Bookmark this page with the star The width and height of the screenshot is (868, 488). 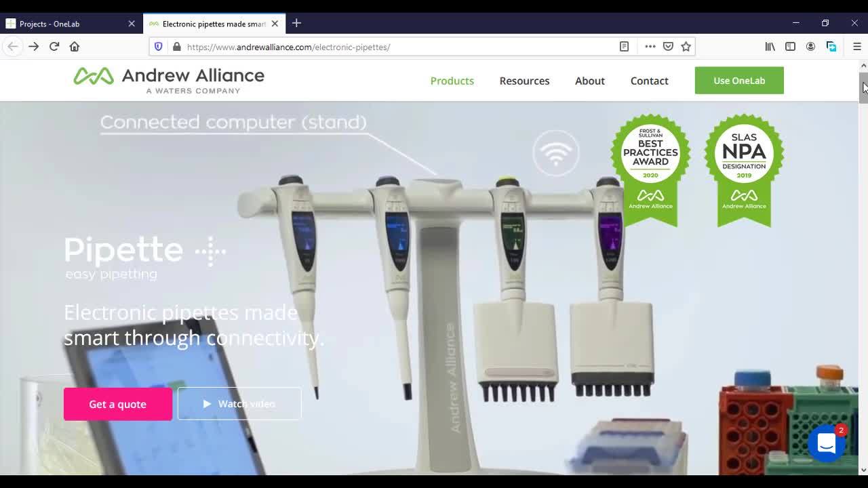coord(686,47)
